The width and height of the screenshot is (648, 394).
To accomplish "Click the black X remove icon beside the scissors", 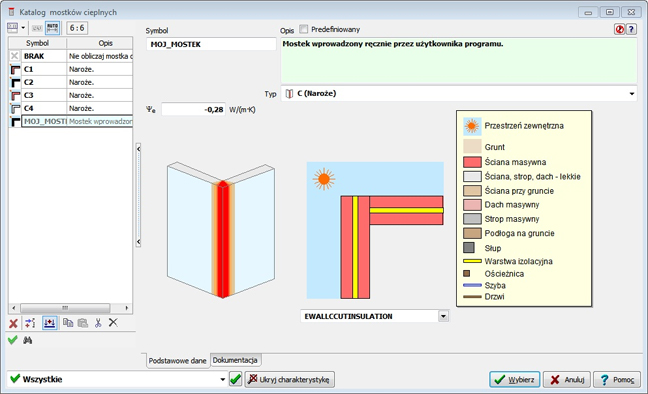I will coord(113,323).
